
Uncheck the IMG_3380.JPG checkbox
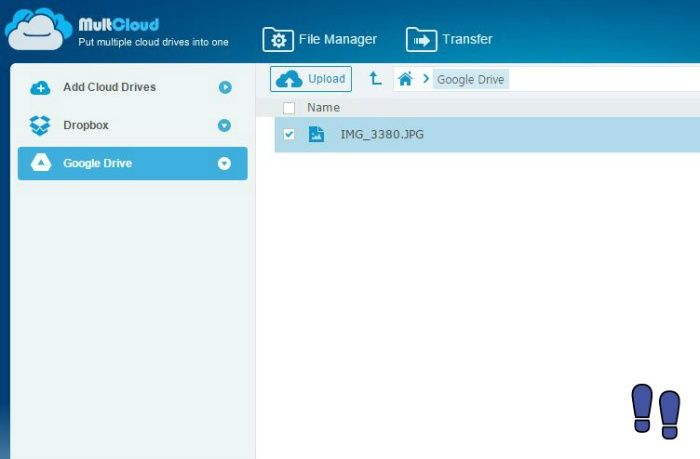click(x=289, y=134)
